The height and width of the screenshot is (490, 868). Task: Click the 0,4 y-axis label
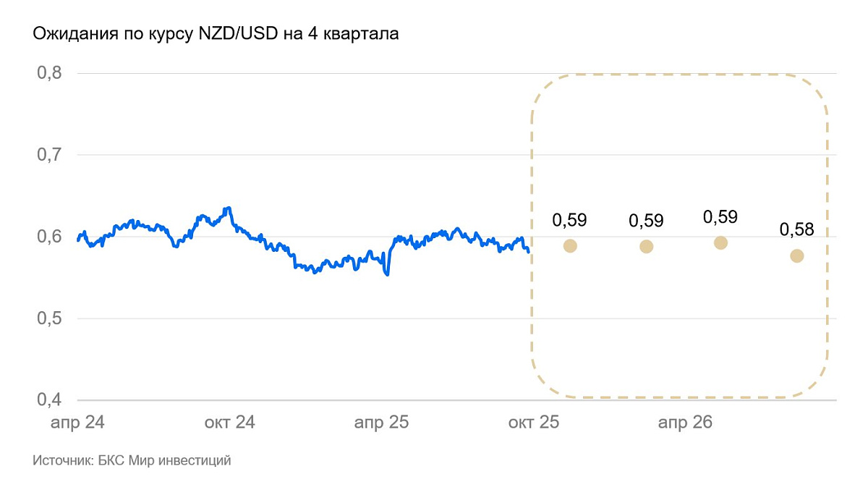pyautogui.click(x=49, y=400)
